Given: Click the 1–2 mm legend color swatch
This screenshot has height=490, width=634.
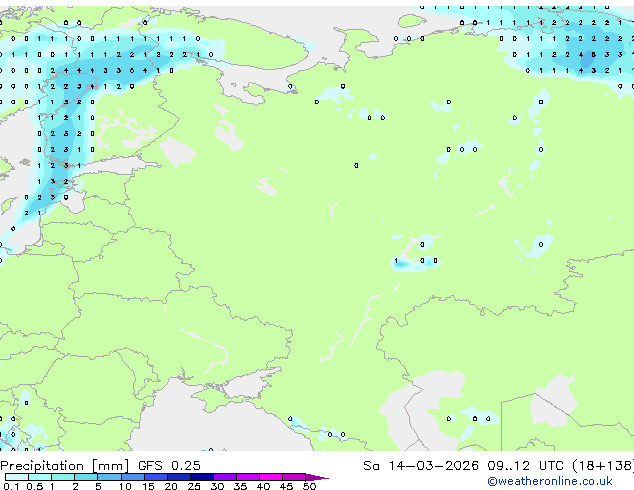Looking at the screenshot, I should click(63, 477).
